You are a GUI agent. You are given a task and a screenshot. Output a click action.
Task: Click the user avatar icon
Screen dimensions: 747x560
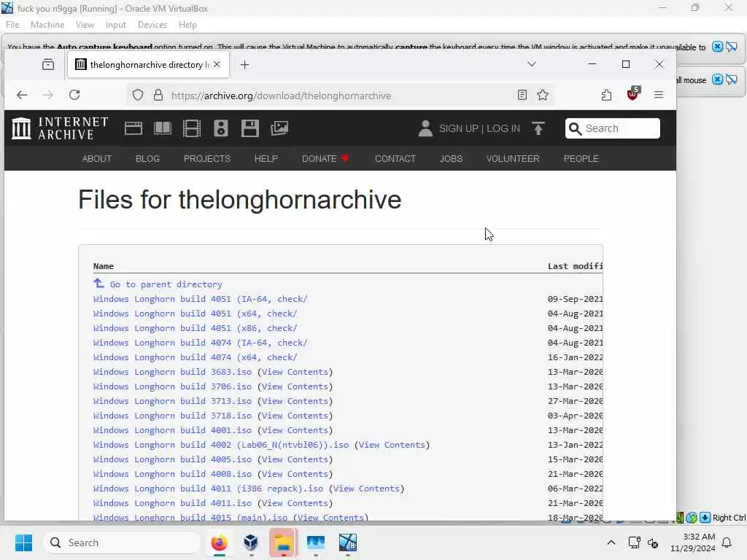(425, 128)
